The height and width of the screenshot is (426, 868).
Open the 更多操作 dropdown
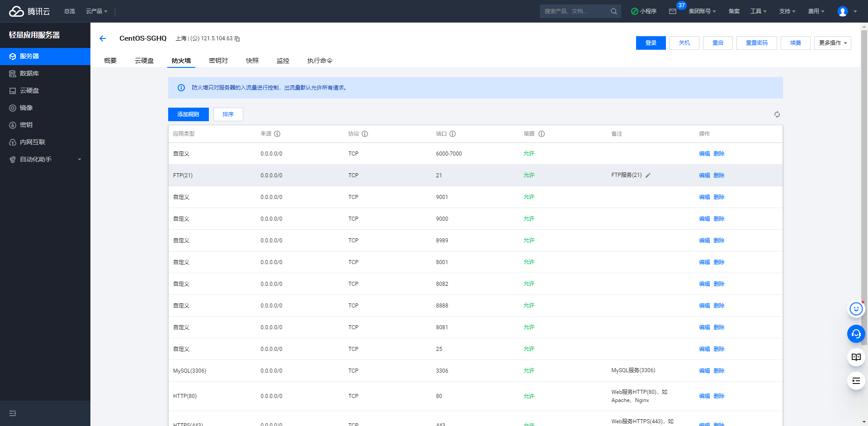point(833,43)
